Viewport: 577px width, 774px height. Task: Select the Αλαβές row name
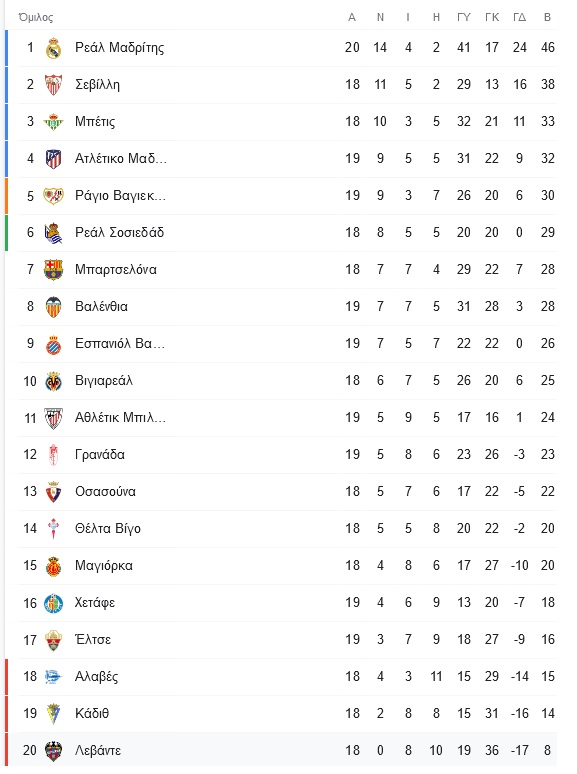click(96, 677)
